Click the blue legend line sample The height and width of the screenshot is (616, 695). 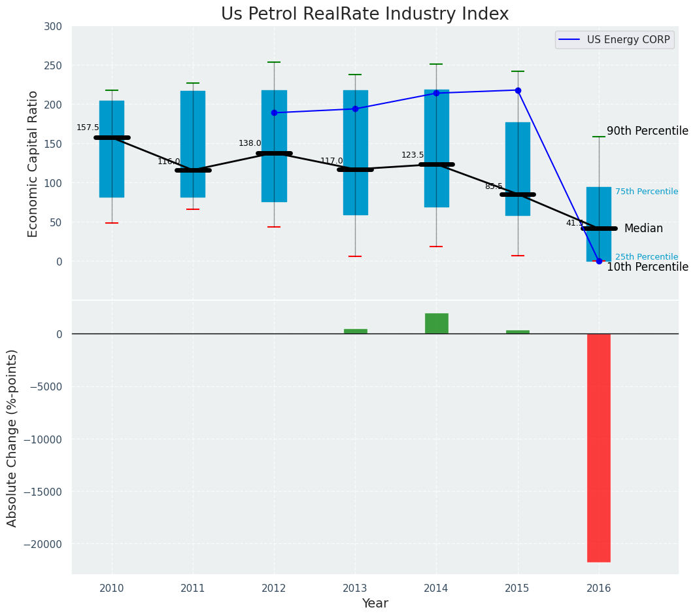tap(570, 40)
